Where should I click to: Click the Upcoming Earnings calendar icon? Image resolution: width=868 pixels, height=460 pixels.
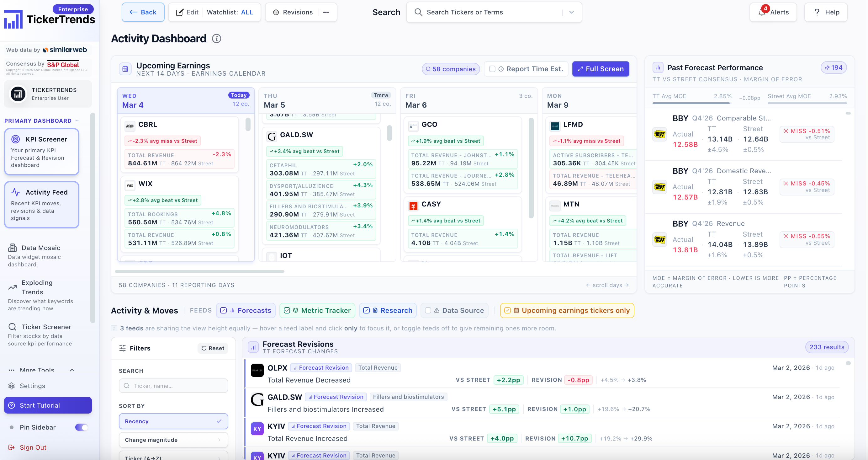[x=125, y=69]
